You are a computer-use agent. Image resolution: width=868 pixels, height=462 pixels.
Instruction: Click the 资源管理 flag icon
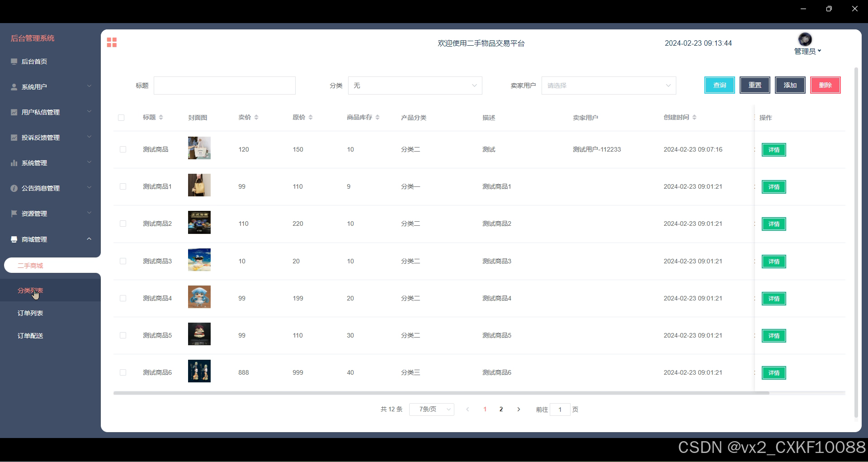[x=14, y=214]
